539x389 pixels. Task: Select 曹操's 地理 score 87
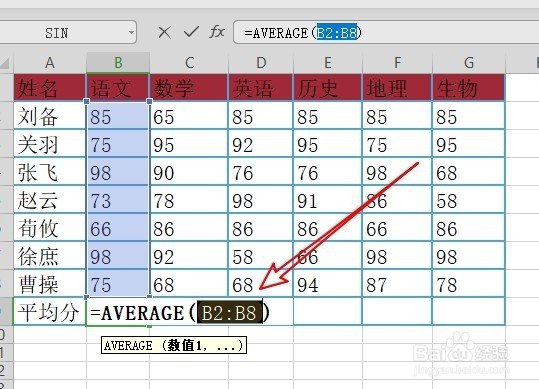click(x=397, y=284)
